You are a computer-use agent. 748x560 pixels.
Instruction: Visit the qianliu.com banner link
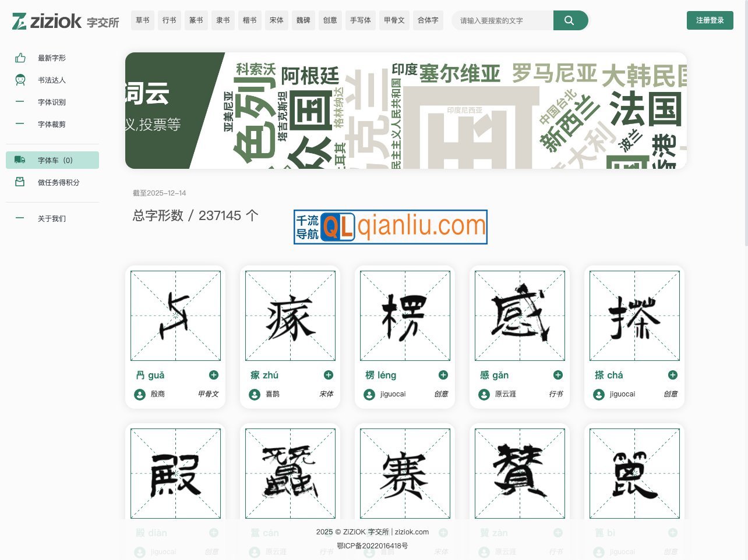[x=390, y=227]
